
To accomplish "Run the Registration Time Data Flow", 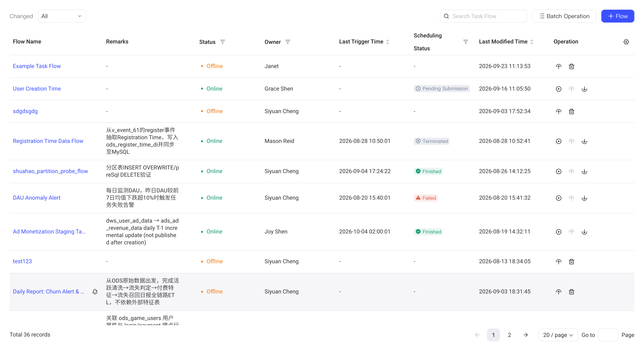I will 558,141.
